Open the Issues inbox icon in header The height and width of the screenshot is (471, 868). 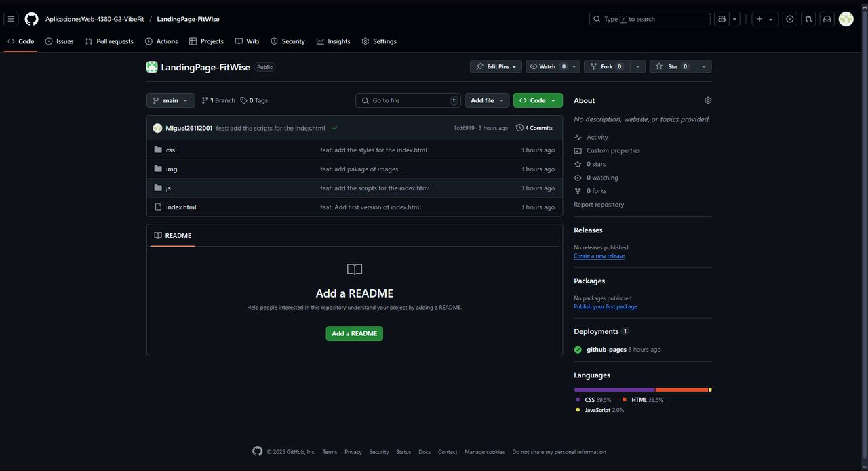click(790, 19)
